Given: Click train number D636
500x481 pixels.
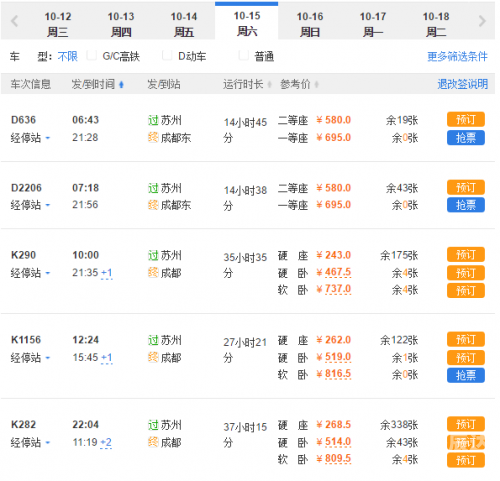Looking at the screenshot, I should pos(23,120).
